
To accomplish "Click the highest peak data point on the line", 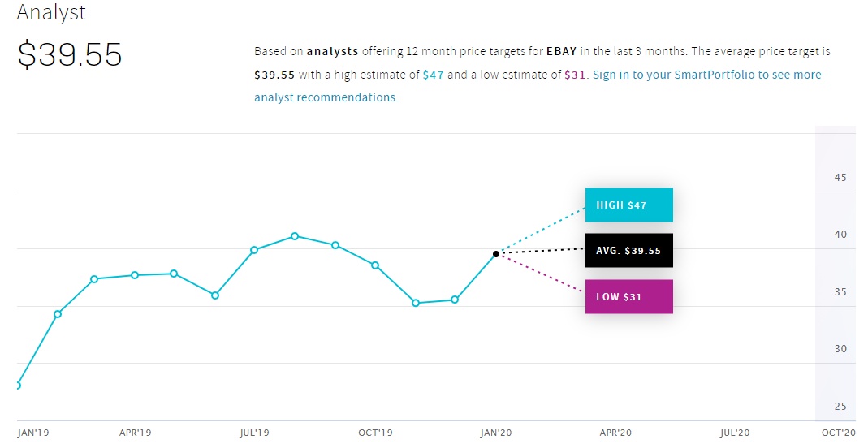I will point(295,236).
